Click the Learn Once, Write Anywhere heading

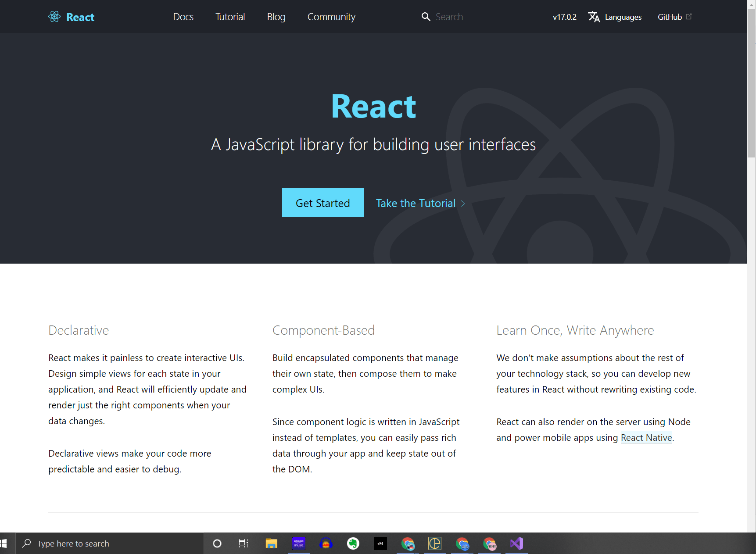(575, 330)
